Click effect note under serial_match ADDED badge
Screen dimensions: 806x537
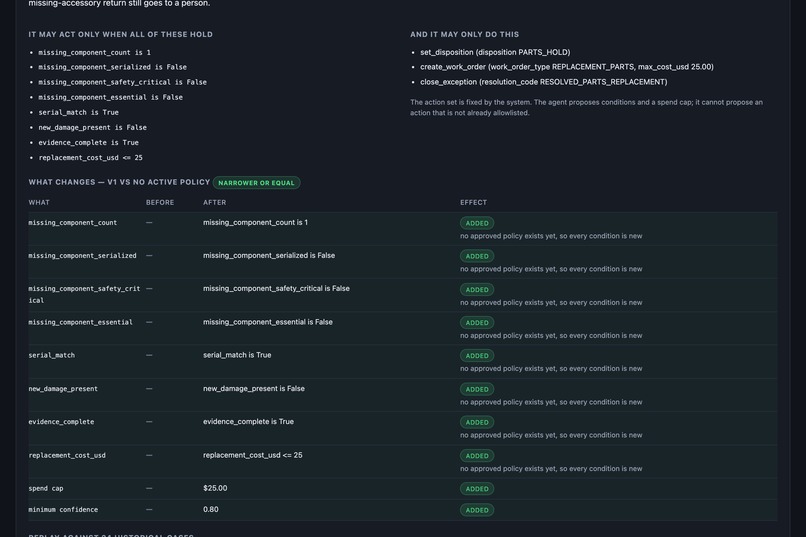click(551, 368)
